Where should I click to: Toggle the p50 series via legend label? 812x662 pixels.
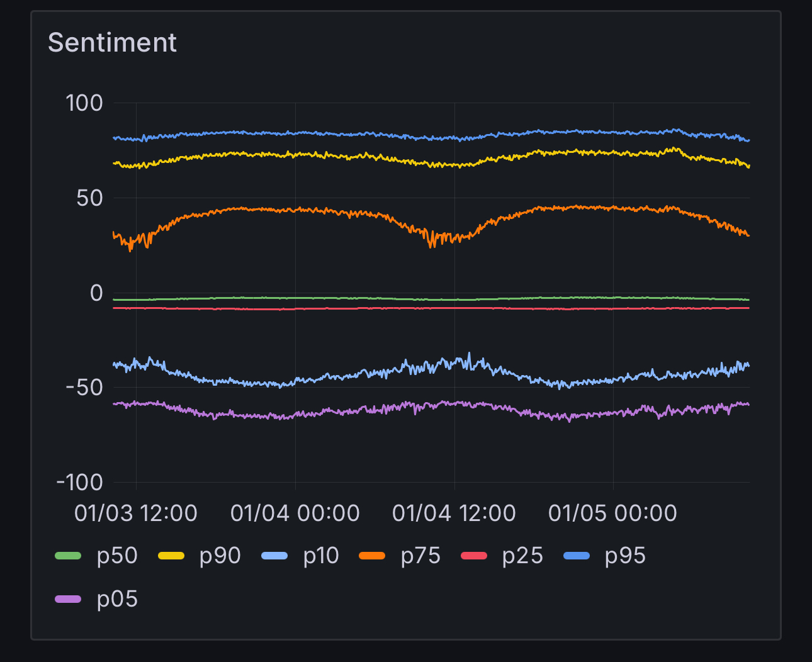(x=117, y=556)
